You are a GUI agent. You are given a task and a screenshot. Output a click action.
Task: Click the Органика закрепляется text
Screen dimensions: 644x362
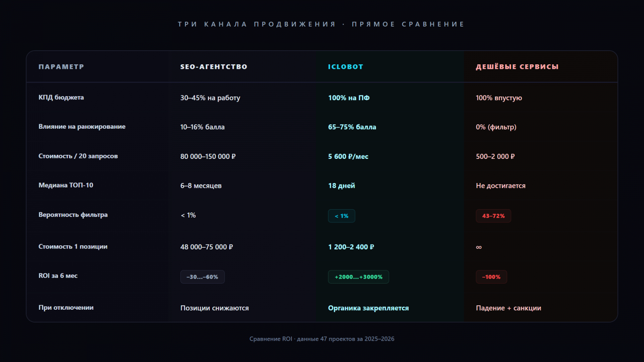368,308
